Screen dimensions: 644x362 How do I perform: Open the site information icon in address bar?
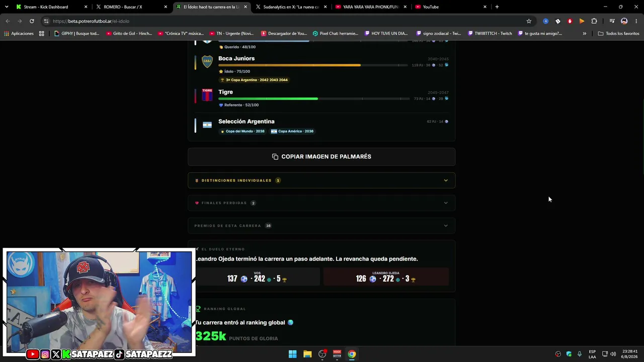46,21
